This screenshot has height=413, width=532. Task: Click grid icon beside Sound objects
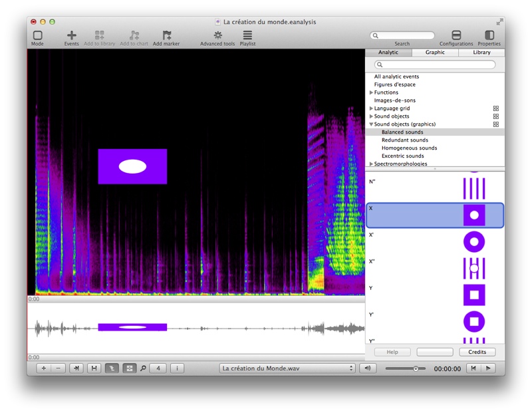495,116
